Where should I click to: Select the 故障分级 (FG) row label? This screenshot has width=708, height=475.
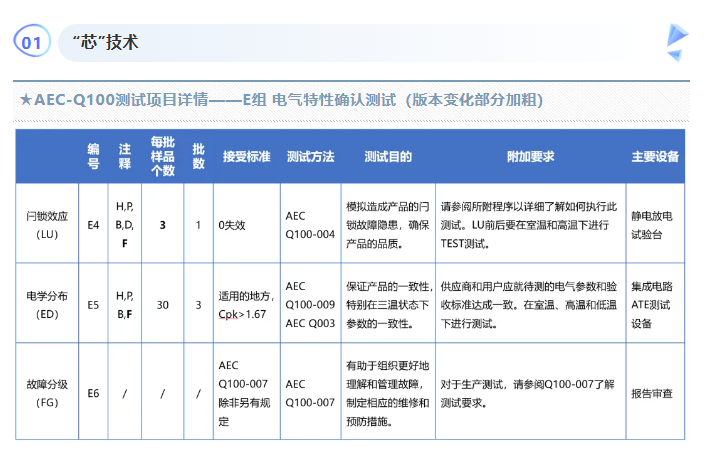coord(47,393)
